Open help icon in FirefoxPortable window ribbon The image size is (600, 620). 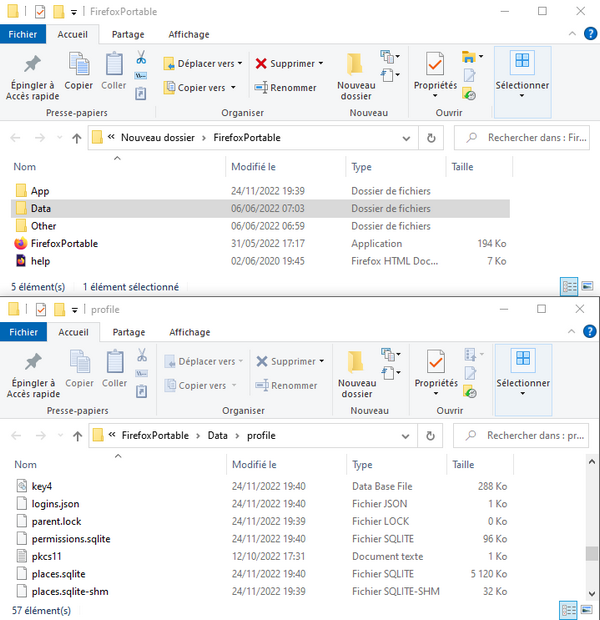click(x=590, y=34)
